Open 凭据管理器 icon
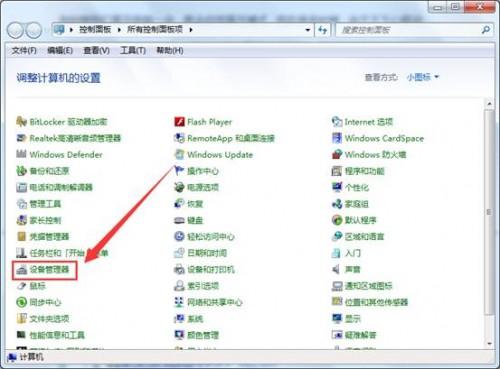This screenshot has height=369, width=500. [x=21, y=236]
